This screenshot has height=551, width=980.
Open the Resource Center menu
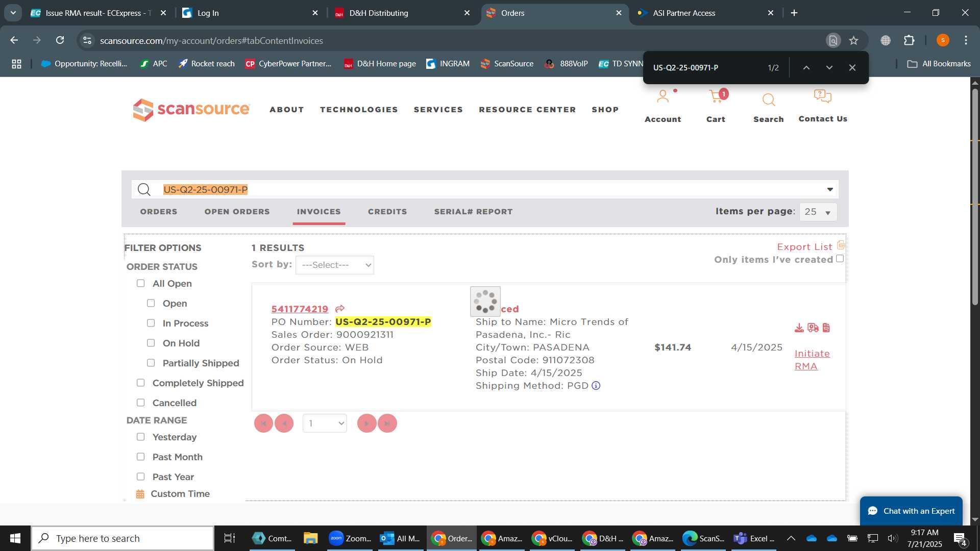527,110
